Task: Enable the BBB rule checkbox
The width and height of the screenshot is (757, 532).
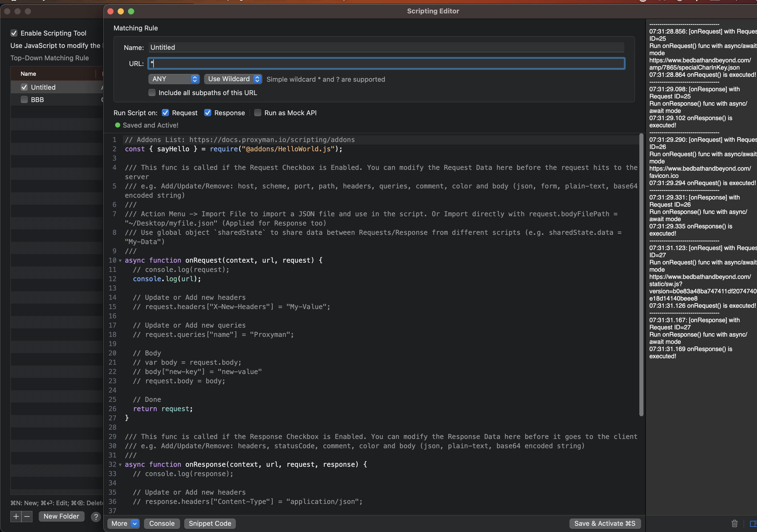Action: (24, 99)
